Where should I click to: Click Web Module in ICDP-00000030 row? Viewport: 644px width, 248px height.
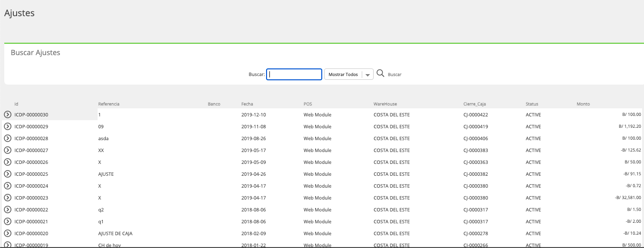coord(317,114)
